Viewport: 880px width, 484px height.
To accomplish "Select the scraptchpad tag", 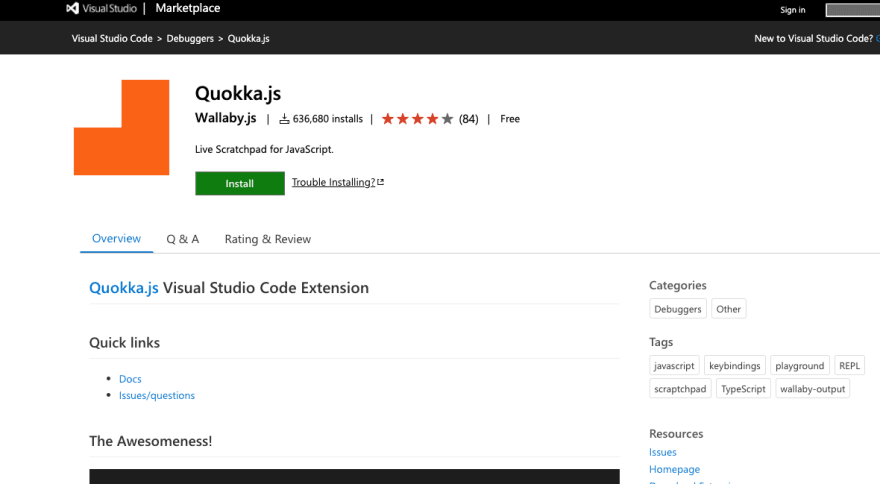I will (680, 389).
